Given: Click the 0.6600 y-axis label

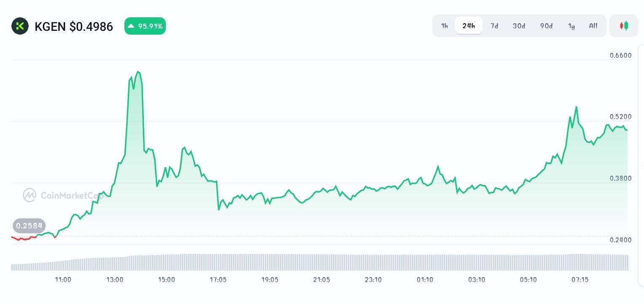Looking at the screenshot, I should [x=620, y=55].
